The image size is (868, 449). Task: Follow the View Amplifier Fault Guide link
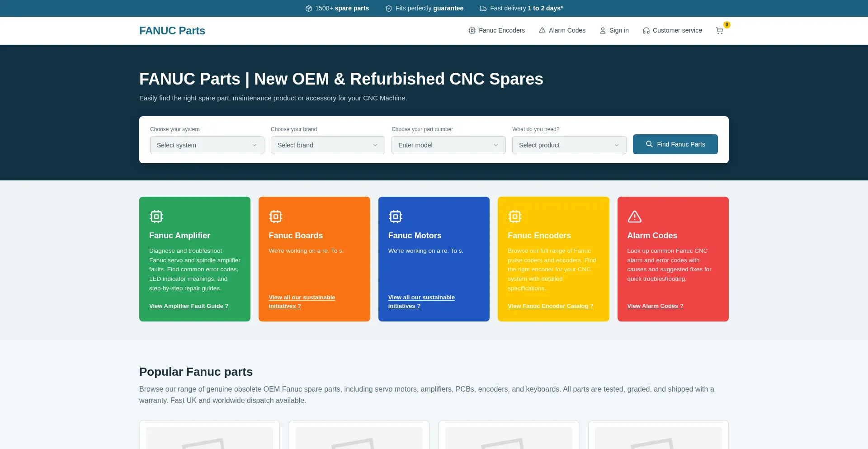click(189, 306)
